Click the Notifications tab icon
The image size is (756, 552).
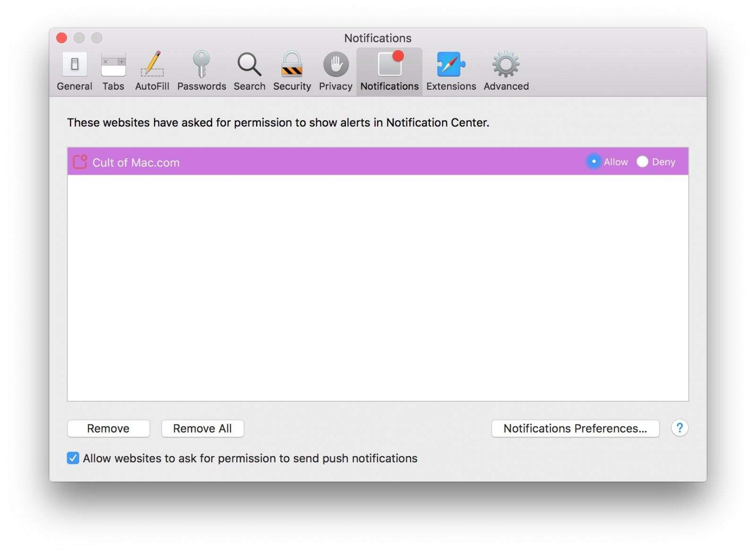tap(389, 65)
